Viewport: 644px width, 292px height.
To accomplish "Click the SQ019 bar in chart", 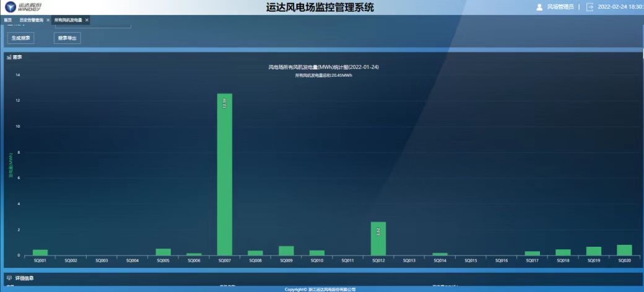I will click(593, 251).
